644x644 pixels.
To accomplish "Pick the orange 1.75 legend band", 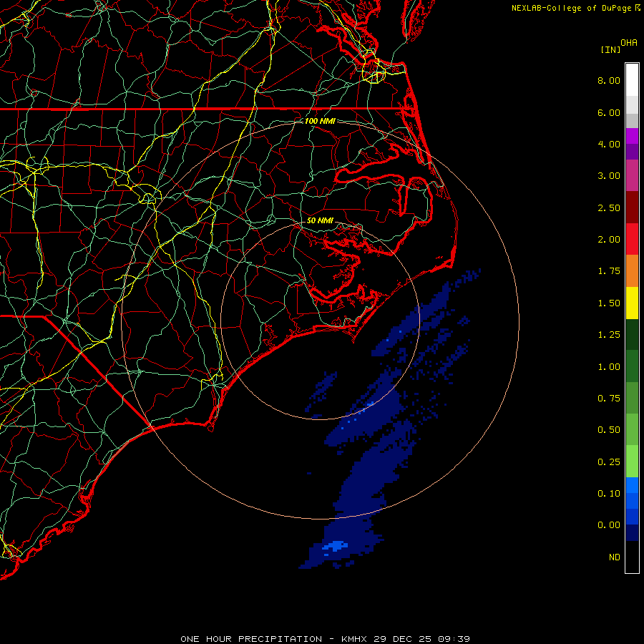I will (x=632, y=271).
